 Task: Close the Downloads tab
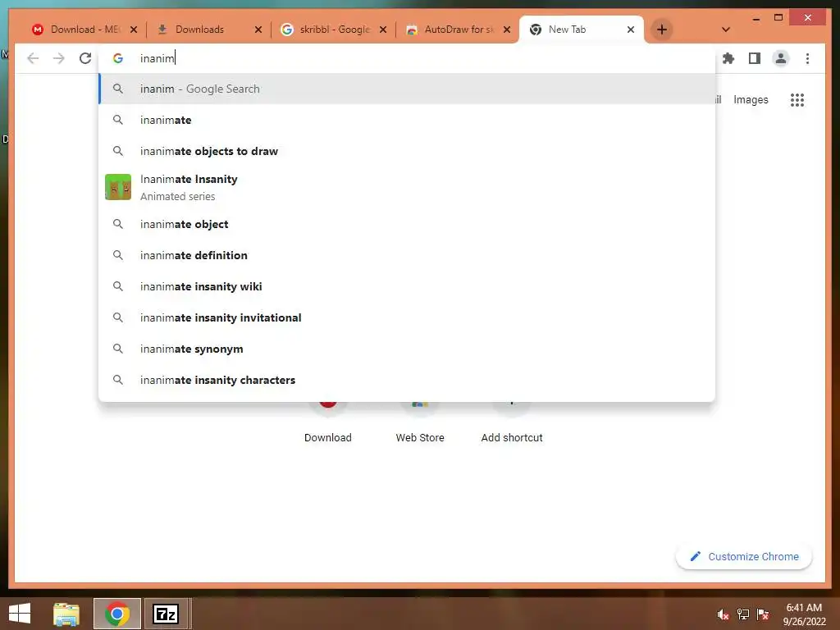(258, 30)
